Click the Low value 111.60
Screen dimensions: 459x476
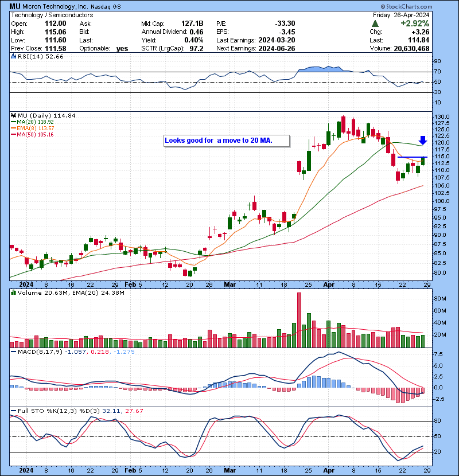56,40
